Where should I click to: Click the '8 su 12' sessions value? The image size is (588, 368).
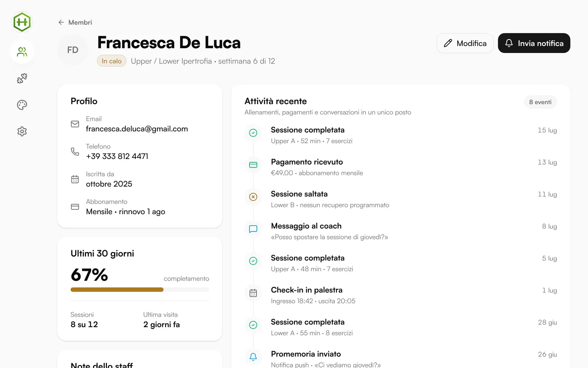pos(84,325)
